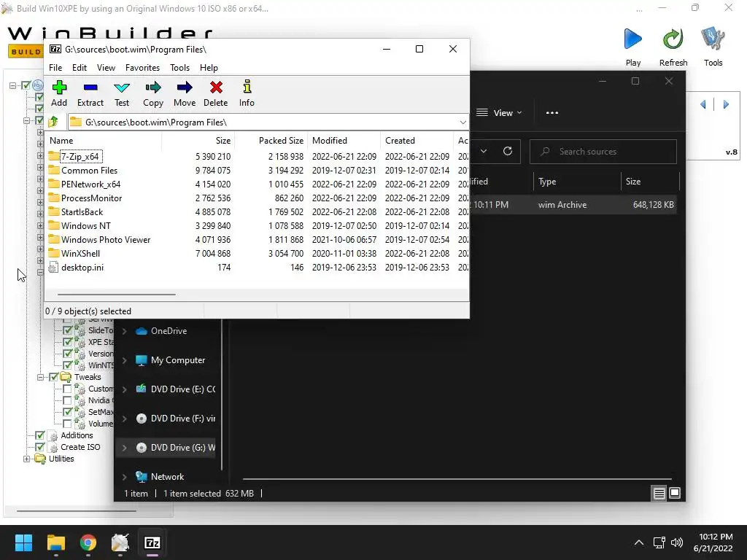The image size is (747, 560).
Task: Open Explorer's three-dot more options
Action: tap(551, 113)
